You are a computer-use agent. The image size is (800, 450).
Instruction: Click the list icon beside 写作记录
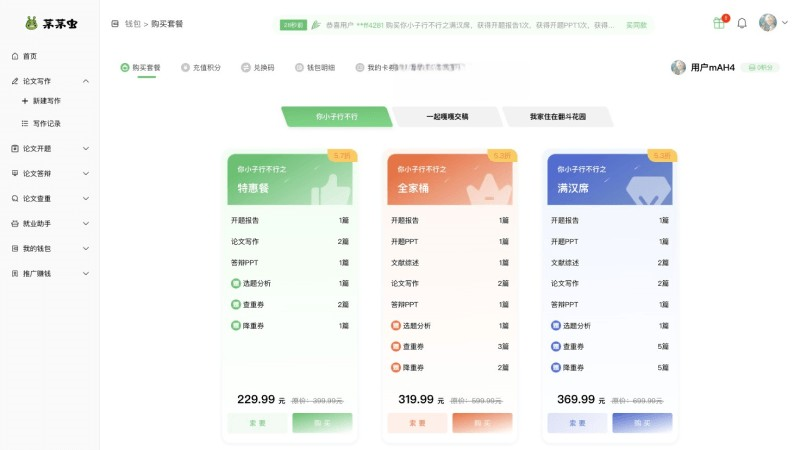point(25,124)
